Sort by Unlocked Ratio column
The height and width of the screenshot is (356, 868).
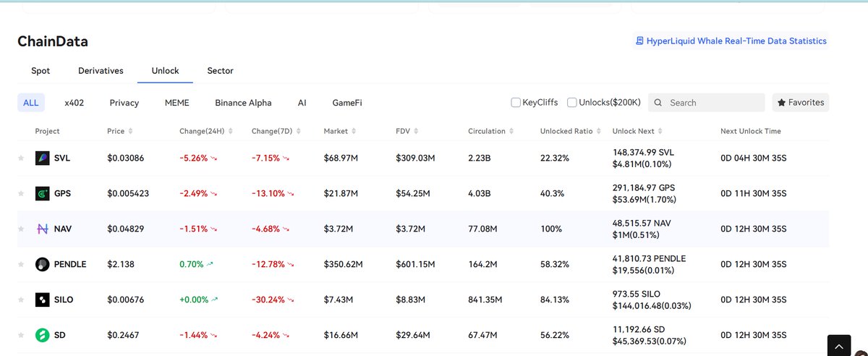click(x=598, y=132)
